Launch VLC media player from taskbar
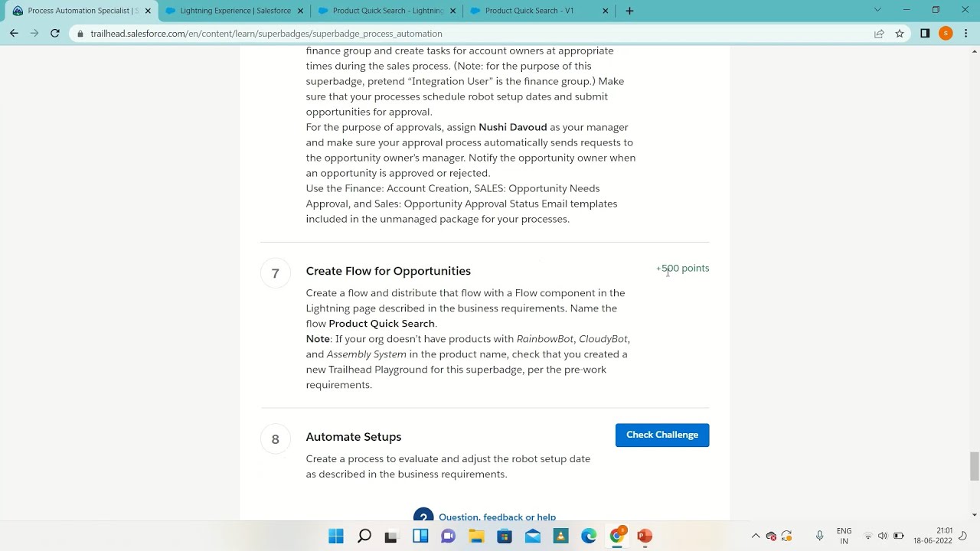The height and width of the screenshot is (551, 980). [560, 536]
